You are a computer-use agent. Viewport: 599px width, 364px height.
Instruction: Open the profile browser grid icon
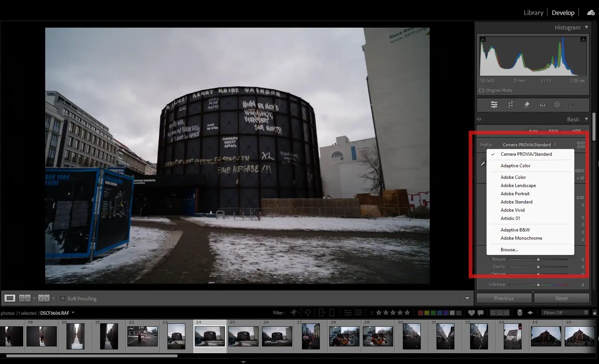click(581, 145)
